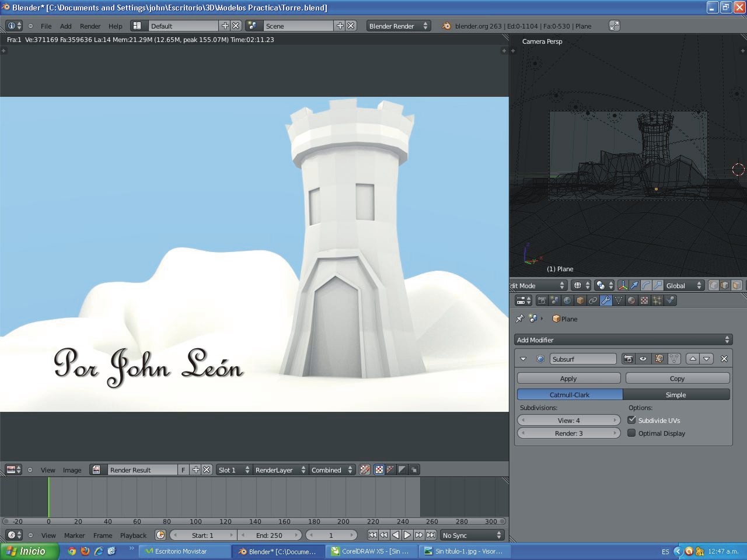Collapse the Subsurf modifier panel
This screenshot has height=560, width=747.
point(523,359)
